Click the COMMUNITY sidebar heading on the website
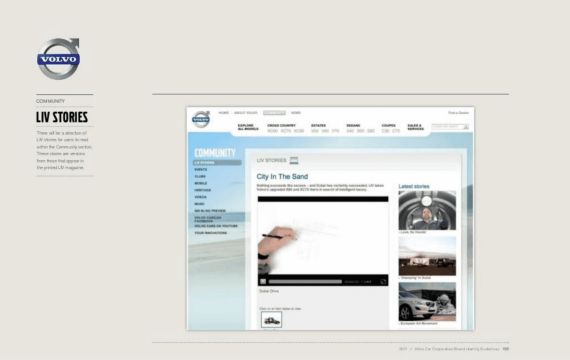Image resolution: width=570 pixels, height=360 pixels. [x=215, y=153]
